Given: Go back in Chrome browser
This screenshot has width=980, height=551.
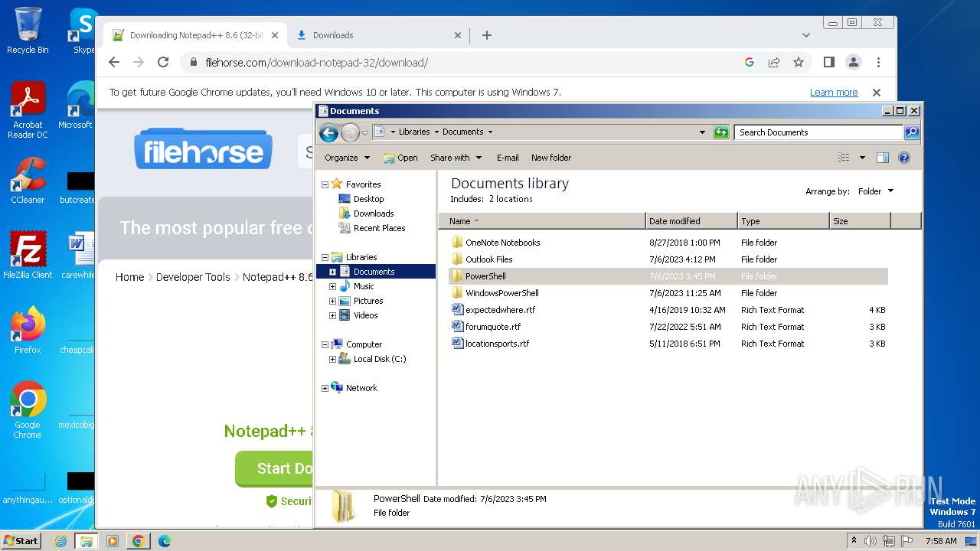Looking at the screenshot, I should click(114, 63).
